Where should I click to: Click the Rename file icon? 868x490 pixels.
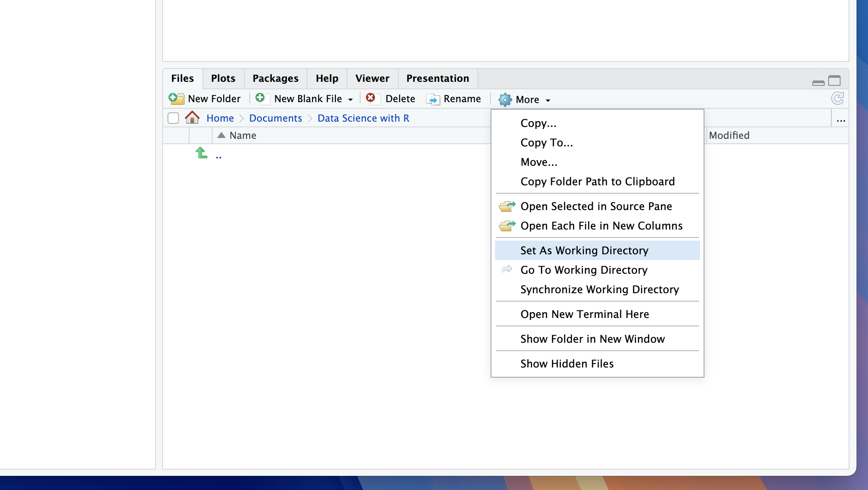[433, 99]
